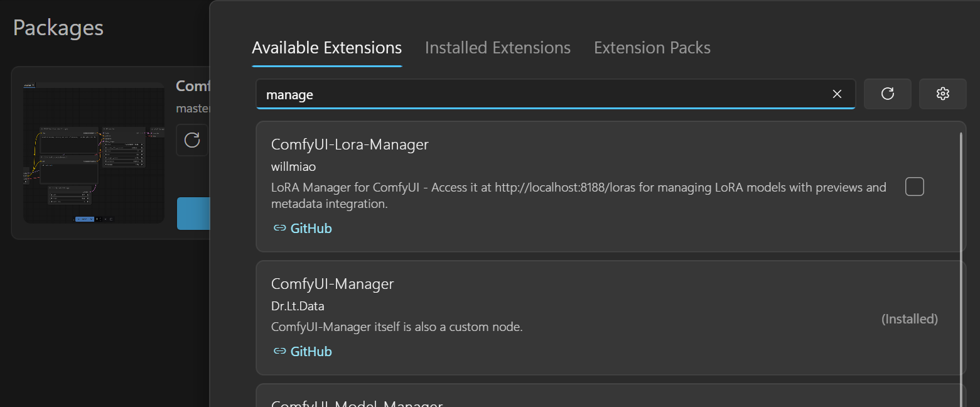Click the workflow preview thumbnail
This screenshot has width=980, height=407.
click(94, 153)
